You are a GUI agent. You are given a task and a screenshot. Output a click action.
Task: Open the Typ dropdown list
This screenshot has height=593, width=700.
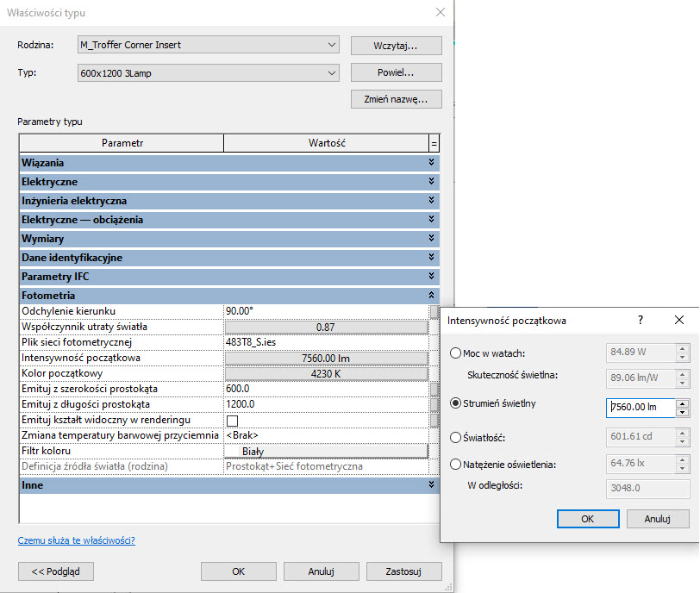coord(206,74)
